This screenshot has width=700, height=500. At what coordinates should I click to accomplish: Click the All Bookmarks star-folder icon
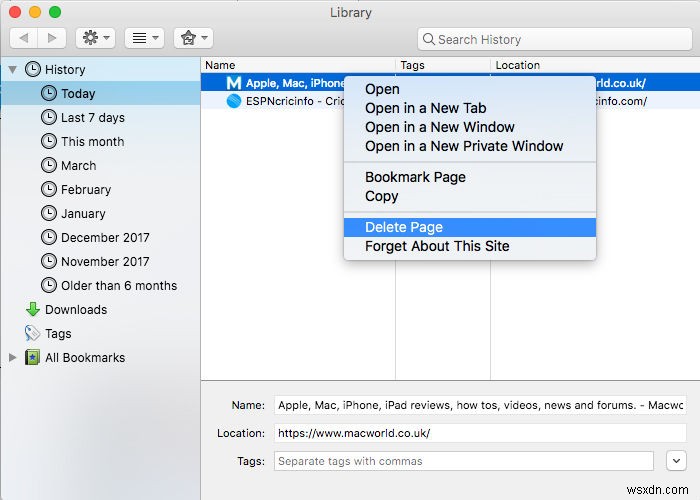33,358
